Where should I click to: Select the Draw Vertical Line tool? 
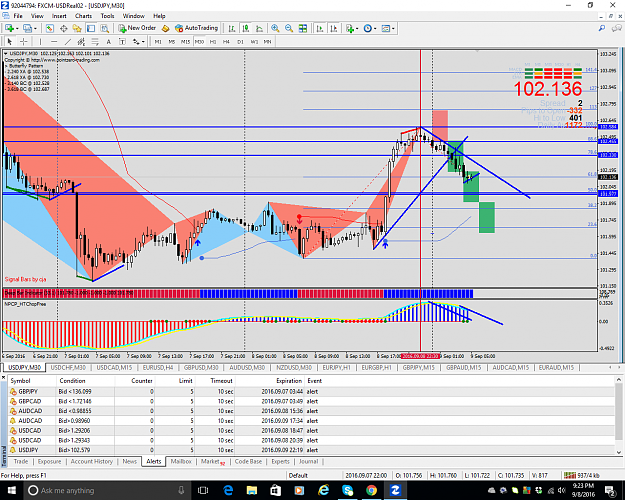[40, 41]
